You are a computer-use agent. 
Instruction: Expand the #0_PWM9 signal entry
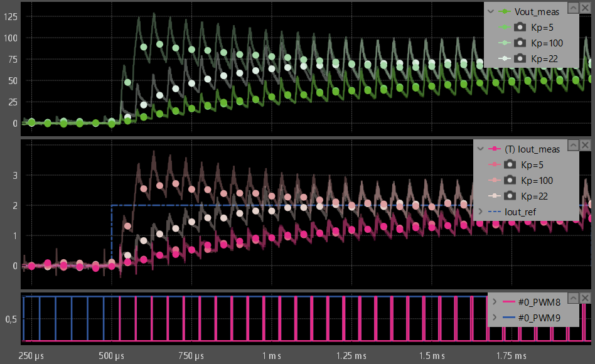[x=495, y=318]
